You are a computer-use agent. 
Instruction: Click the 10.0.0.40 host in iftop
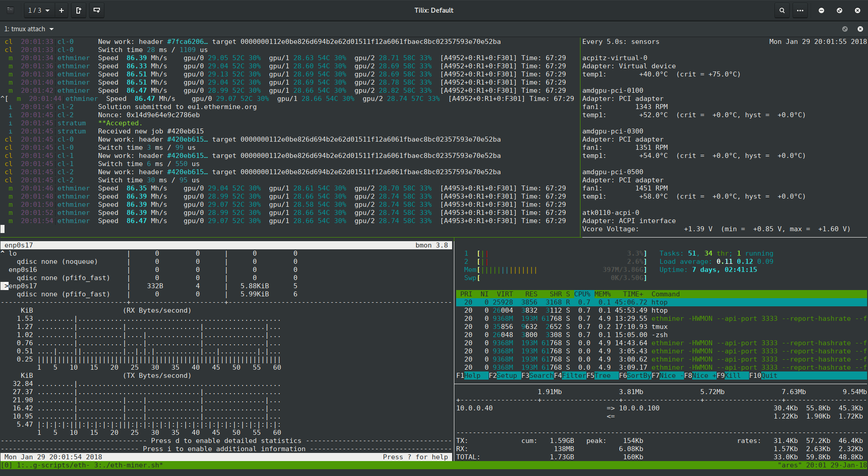coord(474,408)
